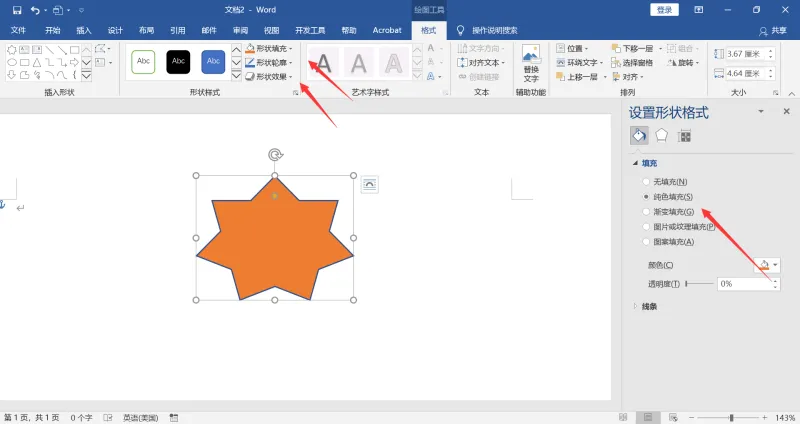This screenshot has height=424, width=800.
Task: Switch to the Acrobat tab
Action: [387, 30]
